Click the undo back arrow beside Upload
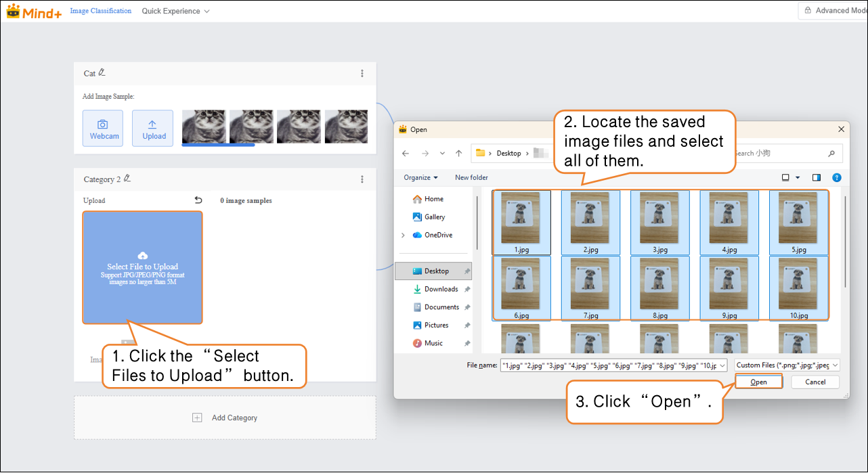 (198, 200)
